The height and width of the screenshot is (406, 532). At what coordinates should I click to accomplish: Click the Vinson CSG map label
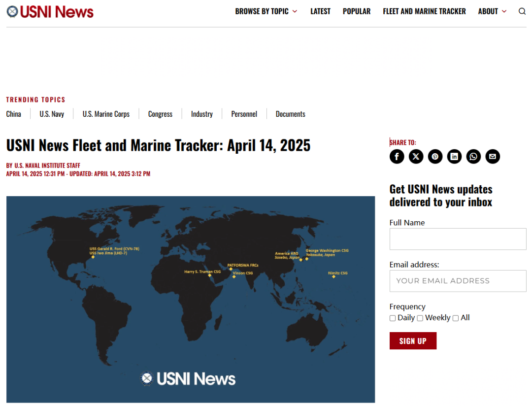click(x=242, y=273)
